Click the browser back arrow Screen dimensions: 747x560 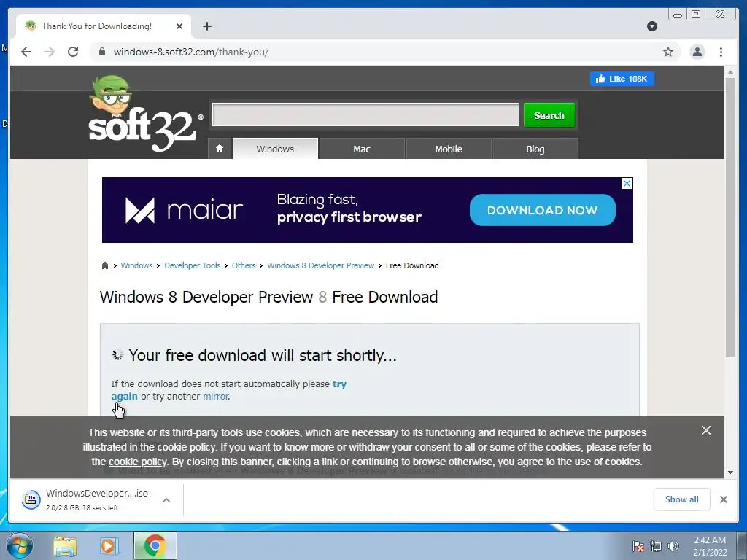tap(26, 52)
